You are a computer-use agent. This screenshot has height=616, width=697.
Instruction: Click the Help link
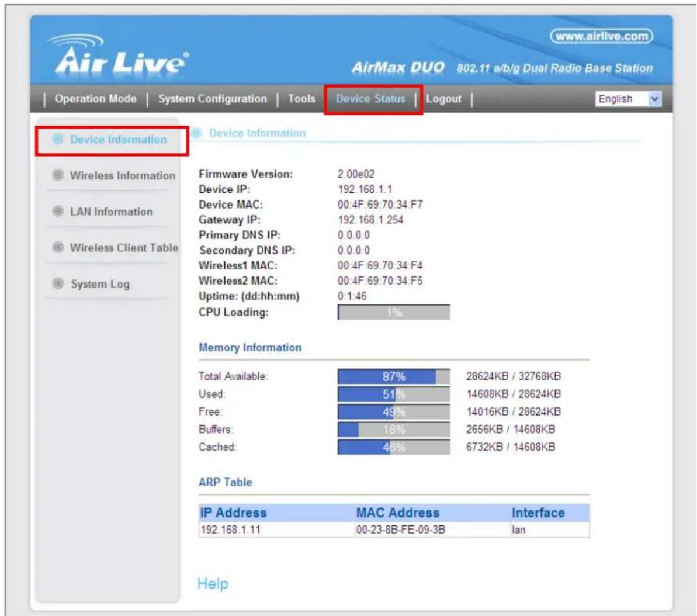tap(213, 583)
